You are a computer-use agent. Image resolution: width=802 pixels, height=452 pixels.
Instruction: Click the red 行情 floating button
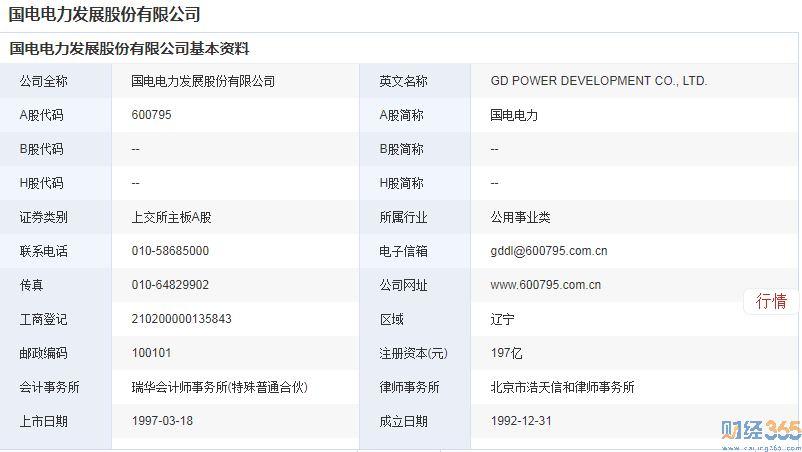tap(771, 301)
